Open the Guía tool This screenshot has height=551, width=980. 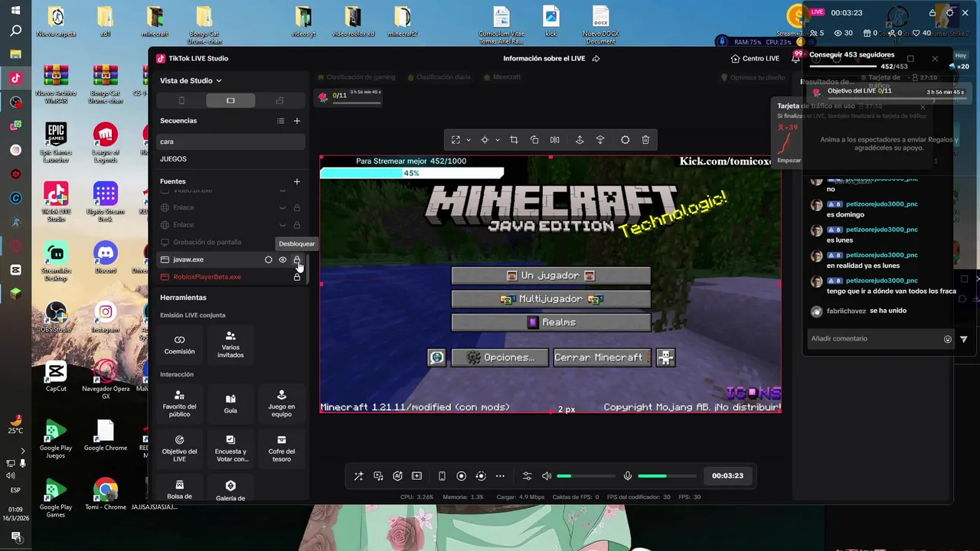click(x=230, y=404)
